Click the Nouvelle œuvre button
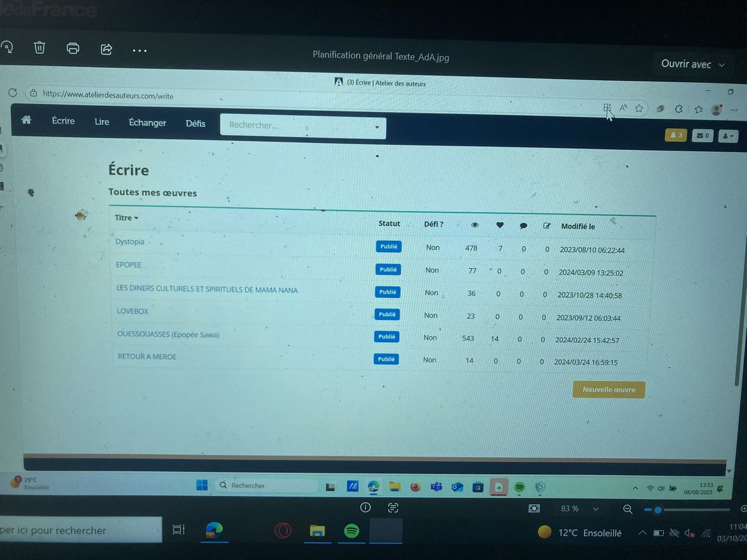 tap(609, 390)
